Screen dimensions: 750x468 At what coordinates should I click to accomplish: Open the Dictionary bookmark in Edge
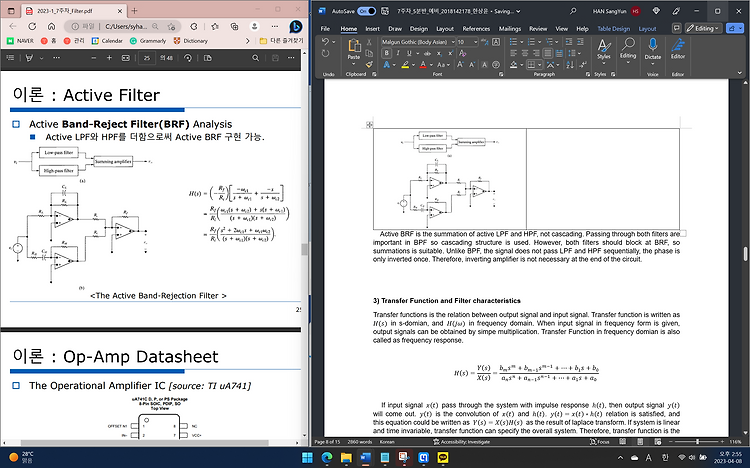(190, 41)
